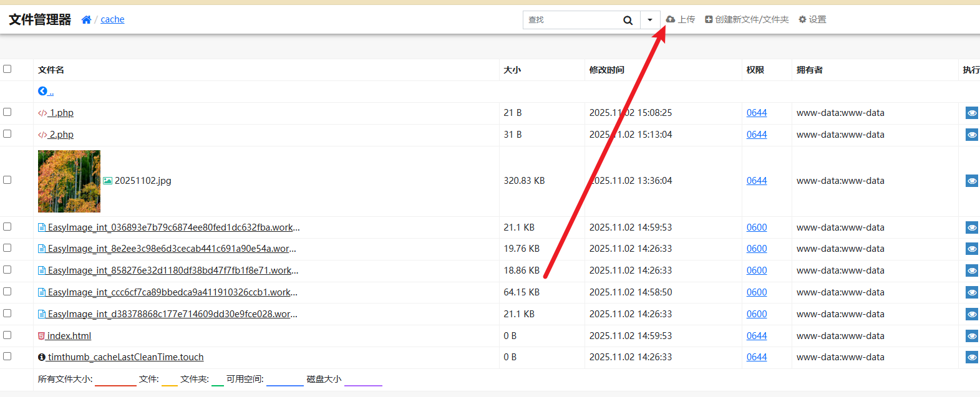Preview 1.php with its eye icon

[x=971, y=113]
